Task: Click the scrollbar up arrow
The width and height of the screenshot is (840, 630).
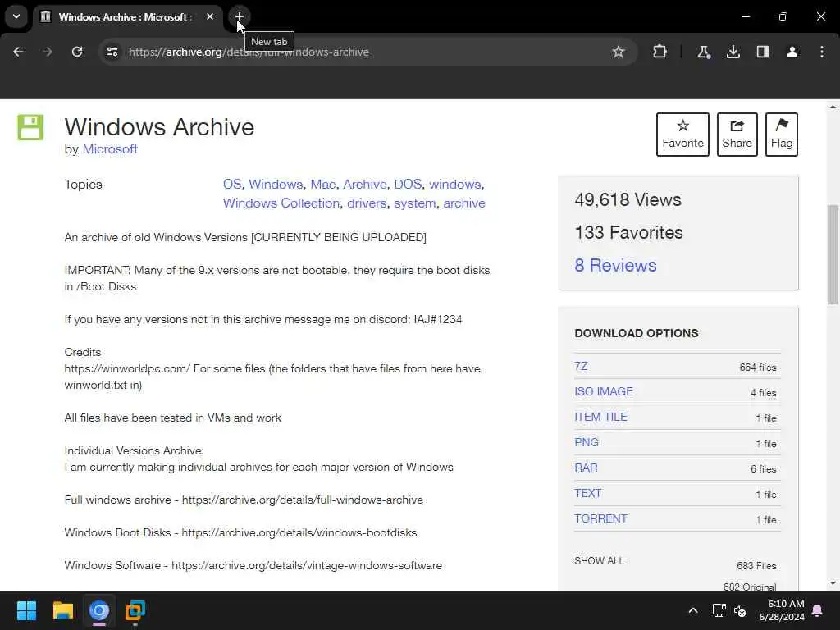Action: [833, 107]
